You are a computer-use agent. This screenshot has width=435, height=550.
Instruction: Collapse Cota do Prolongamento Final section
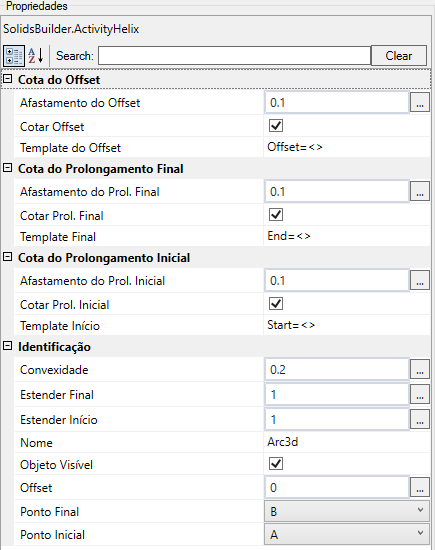point(7,168)
